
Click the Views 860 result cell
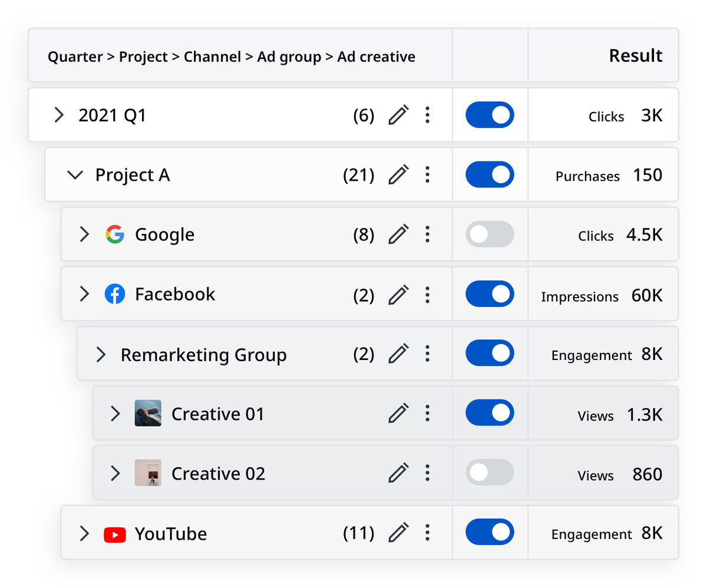(603, 473)
